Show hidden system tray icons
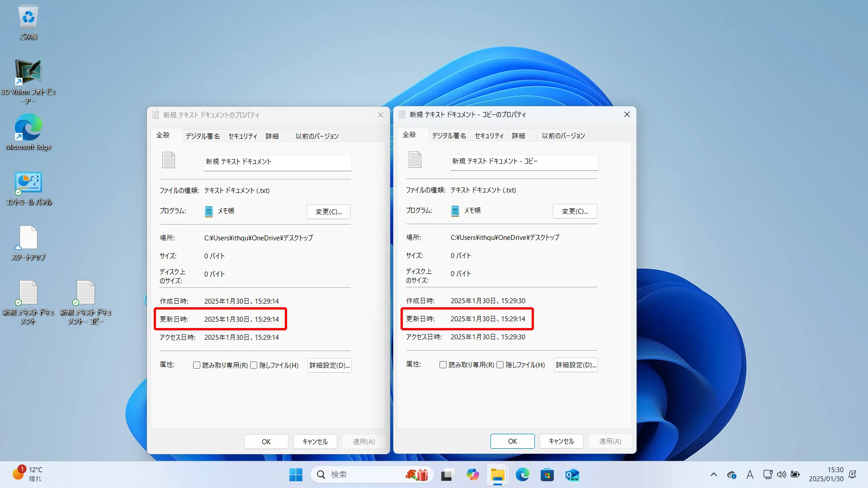 (714, 474)
